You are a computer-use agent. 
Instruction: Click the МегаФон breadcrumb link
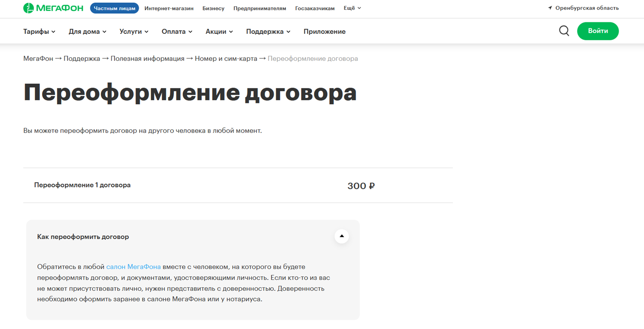(x=38, y=58)
